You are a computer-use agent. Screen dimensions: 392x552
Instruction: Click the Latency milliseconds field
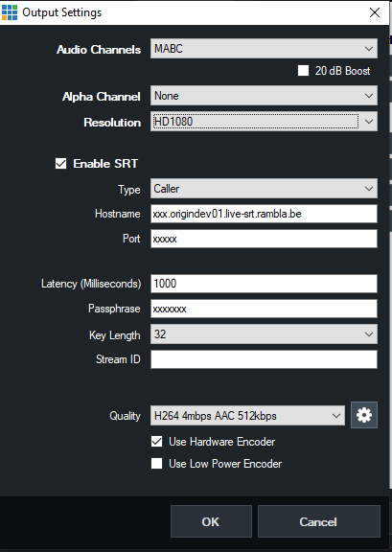click(x=264, y=284)
